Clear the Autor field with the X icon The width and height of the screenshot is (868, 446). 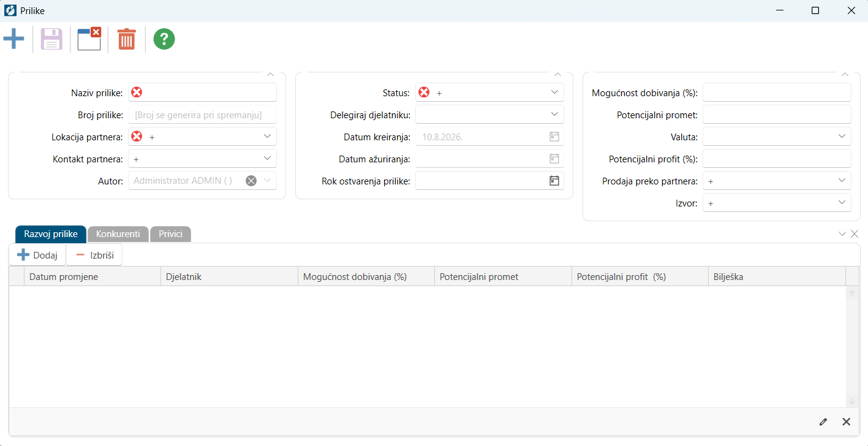251,181
